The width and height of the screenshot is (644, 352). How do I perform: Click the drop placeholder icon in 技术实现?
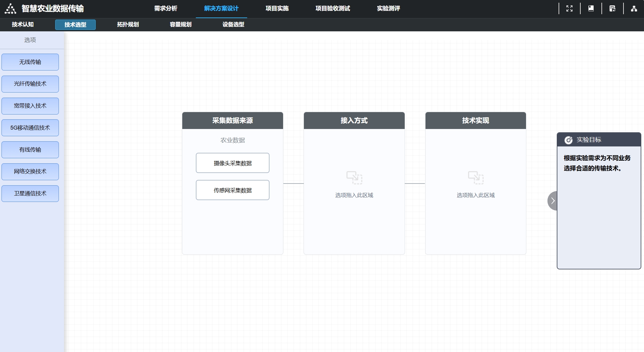click(x=475, y=178)
